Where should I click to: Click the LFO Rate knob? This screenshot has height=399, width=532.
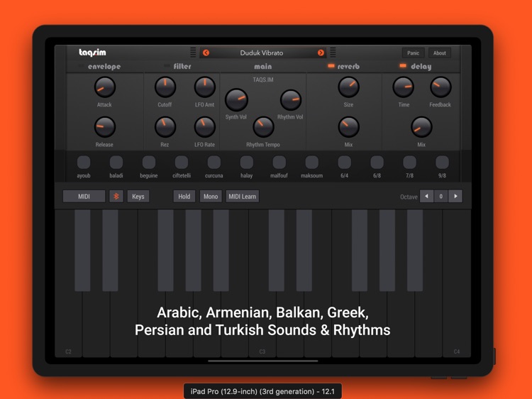204,127
